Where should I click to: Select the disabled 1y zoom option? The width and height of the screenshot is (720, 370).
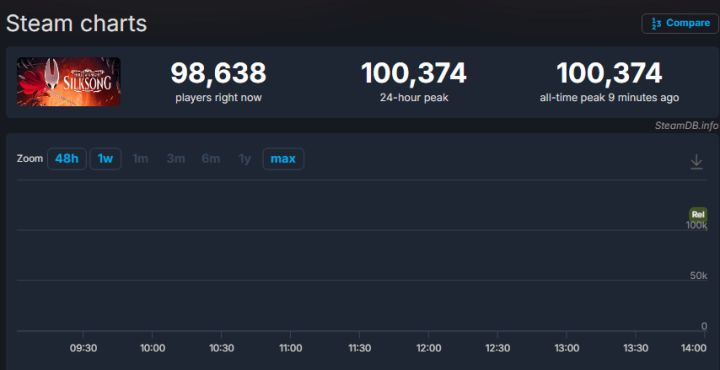245,159
